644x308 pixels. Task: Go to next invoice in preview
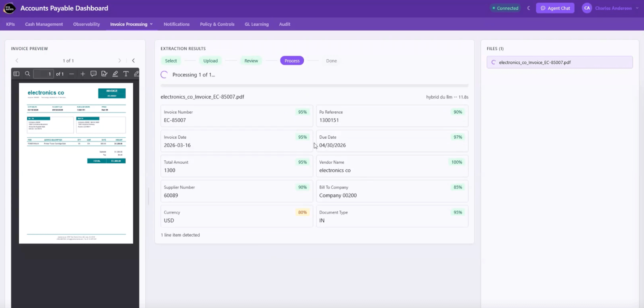(119, 60)
